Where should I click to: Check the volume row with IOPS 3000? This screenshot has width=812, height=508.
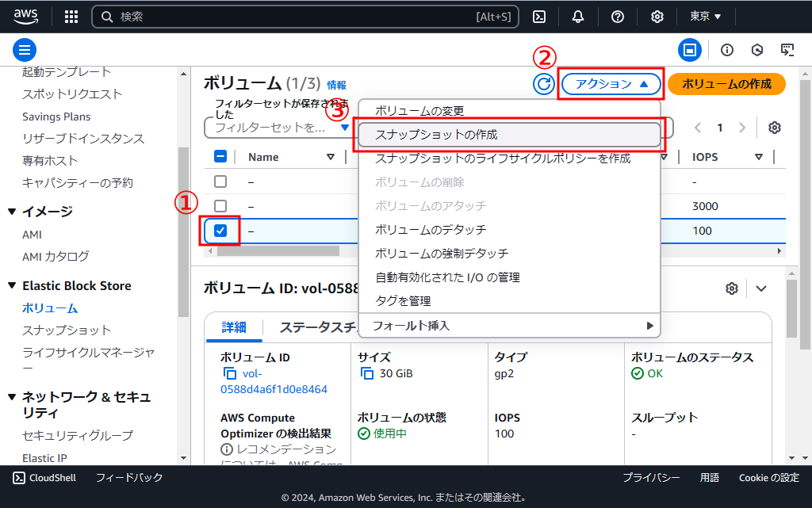pyautogui.click(x=220, y=205)
